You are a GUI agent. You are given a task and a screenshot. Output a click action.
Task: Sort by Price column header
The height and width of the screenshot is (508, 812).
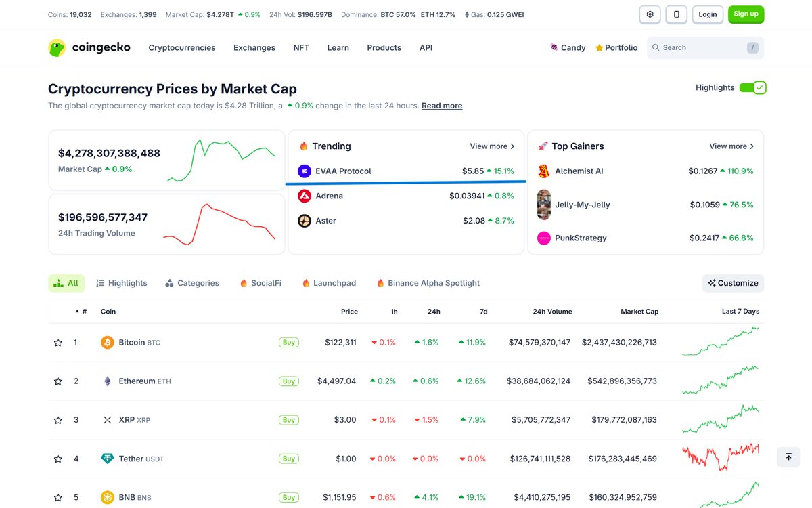coord(349,312)
